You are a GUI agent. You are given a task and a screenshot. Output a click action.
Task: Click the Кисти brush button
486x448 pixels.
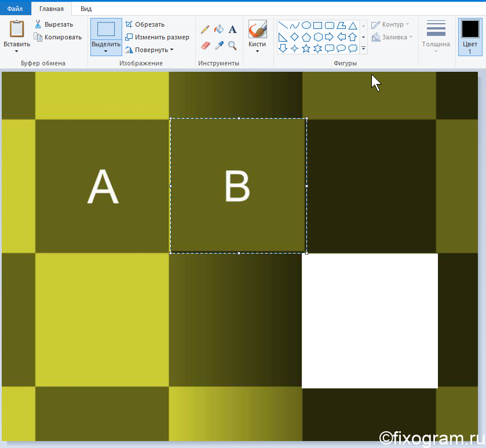257,30
